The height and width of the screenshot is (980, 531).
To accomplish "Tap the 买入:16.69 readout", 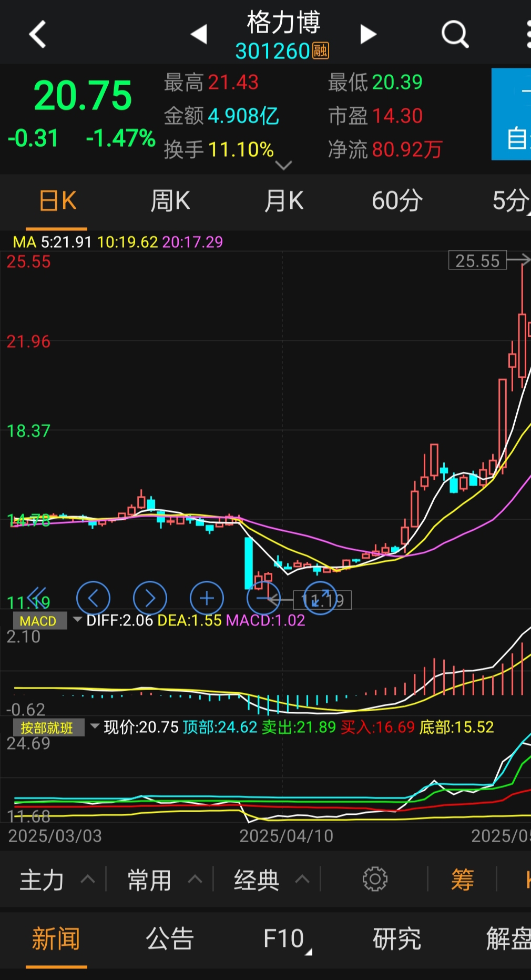I will (377, 727).
